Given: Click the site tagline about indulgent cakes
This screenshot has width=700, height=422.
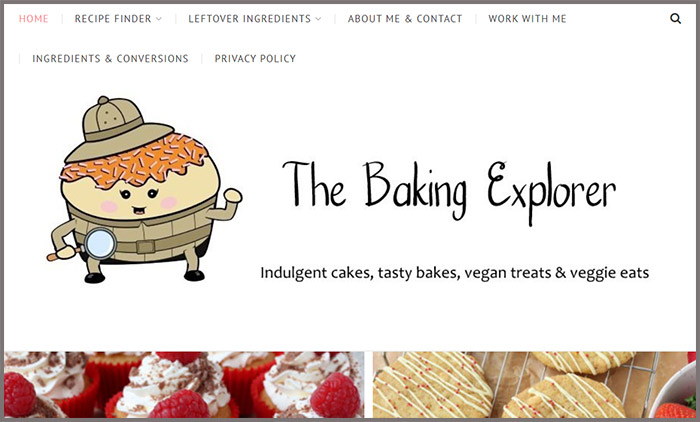Looking at the screenshot, I should tap(454, 272).
